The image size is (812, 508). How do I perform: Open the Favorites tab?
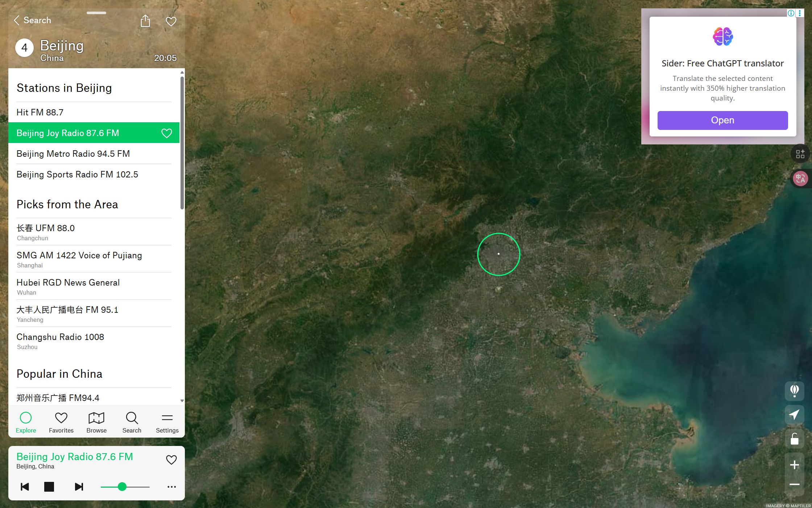coord(61,422)
